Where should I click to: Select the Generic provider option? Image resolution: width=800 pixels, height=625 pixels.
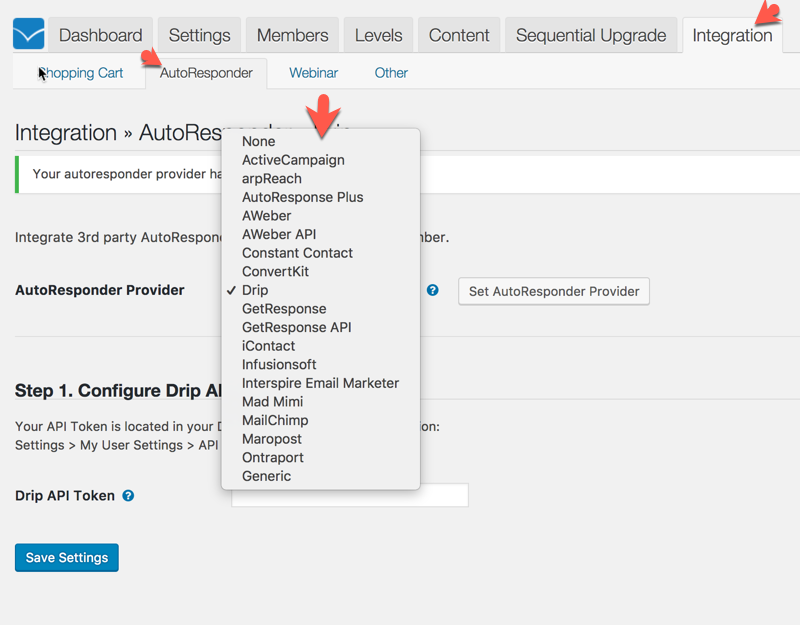pos(320,476)
